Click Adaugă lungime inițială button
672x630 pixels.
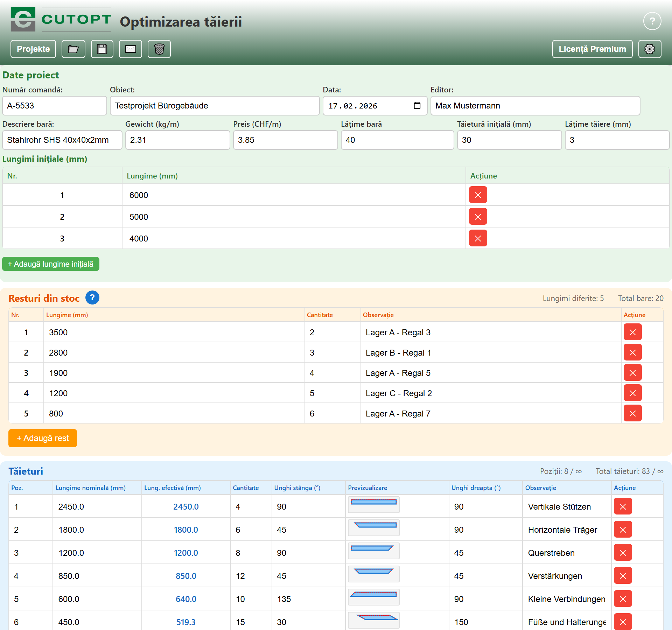point(51,264)
